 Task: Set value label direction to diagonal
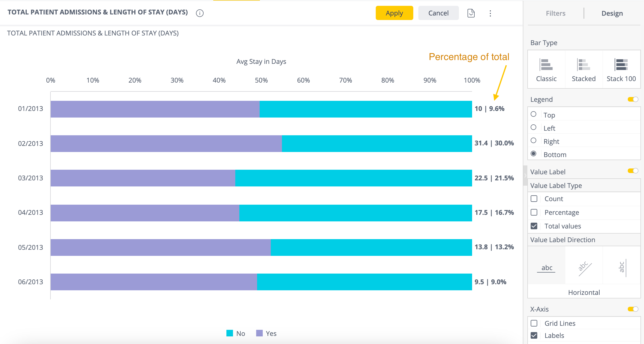(x=584, y=266)
